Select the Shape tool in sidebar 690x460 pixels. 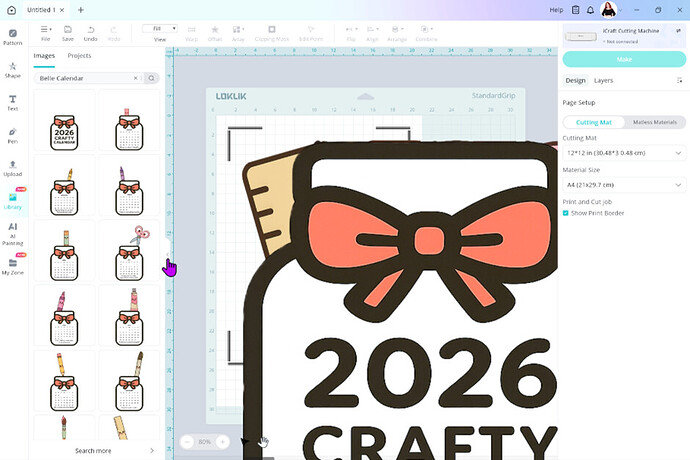coord(12,70)
